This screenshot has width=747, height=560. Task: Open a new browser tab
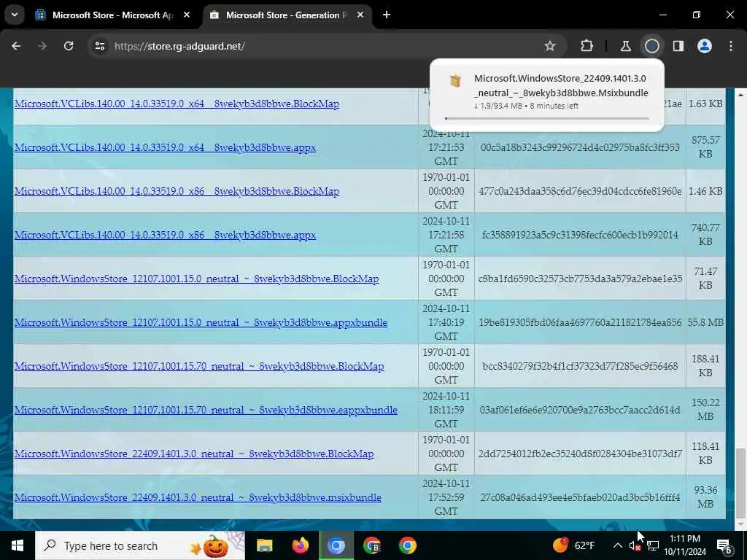pos(387,15)
